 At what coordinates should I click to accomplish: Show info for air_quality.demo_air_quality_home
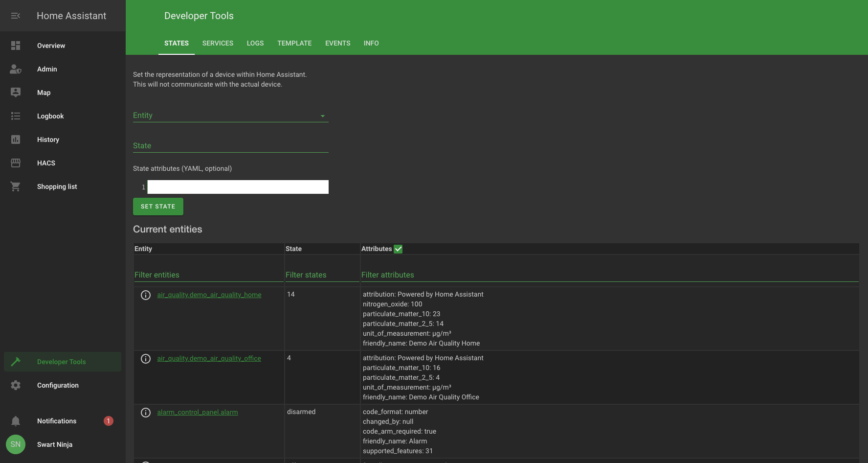pyautogui.click(x=146, y=295)
